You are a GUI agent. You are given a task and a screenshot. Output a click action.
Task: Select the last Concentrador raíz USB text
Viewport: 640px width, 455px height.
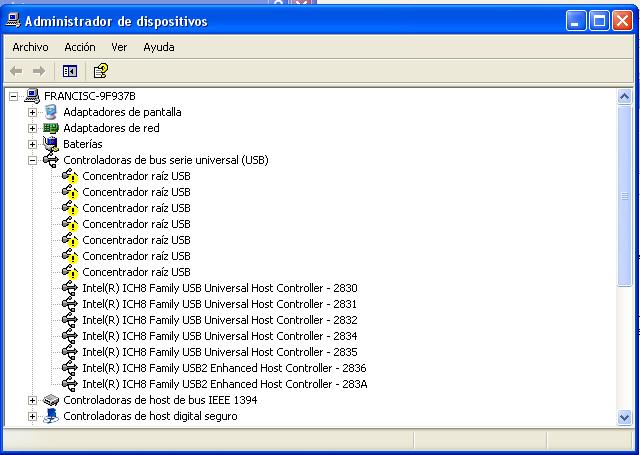(x=136, y=272)
